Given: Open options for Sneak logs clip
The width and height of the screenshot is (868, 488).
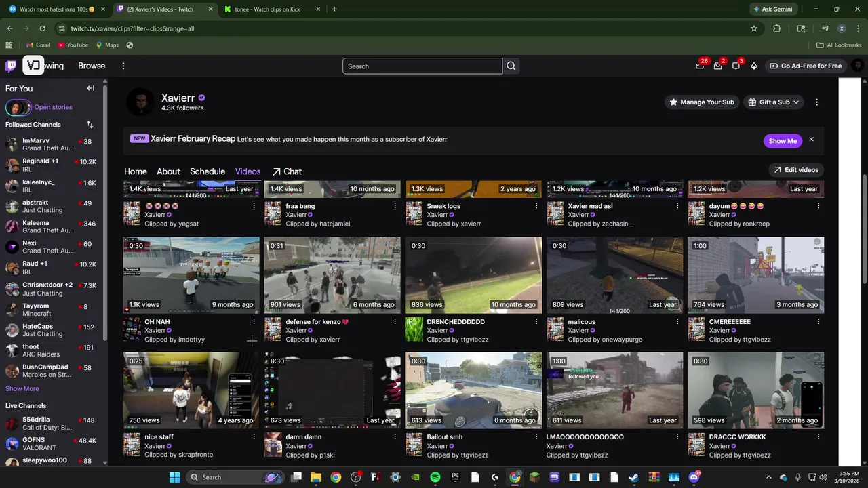Looking at the screenshot, I should [536, 206].
